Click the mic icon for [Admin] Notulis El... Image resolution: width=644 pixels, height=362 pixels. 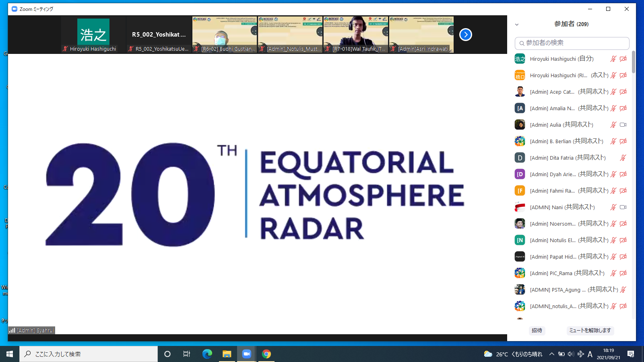(613, 240)
